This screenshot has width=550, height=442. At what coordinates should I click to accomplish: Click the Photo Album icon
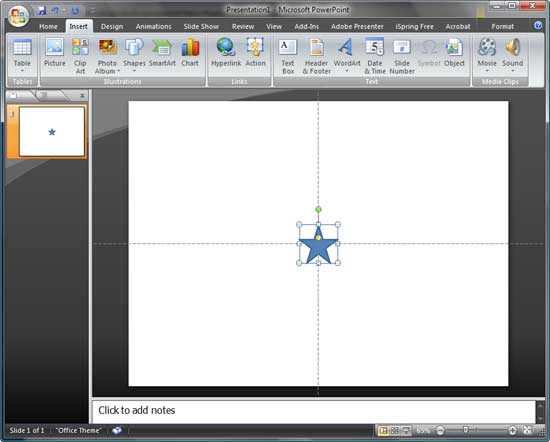(x=107, y=47)
